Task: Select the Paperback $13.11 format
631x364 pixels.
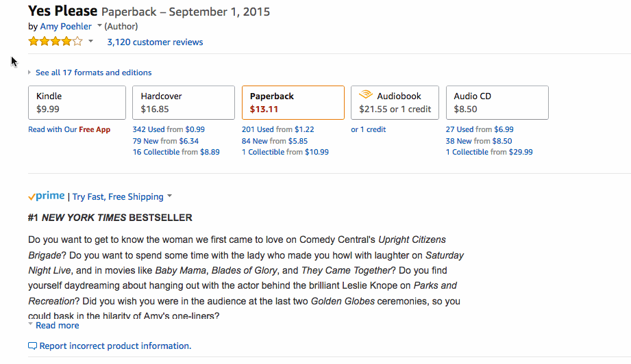Action: point(293,103)
